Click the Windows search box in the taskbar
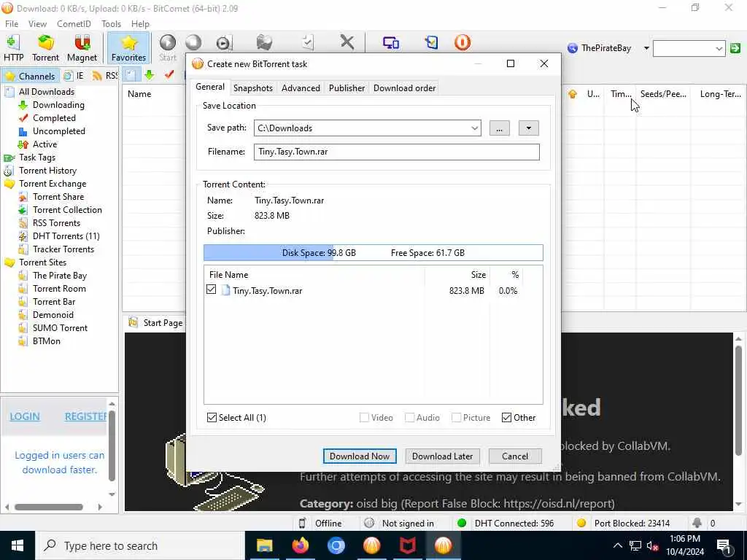Image resolution: width=747 pixels, height=560 pixels. (x=141, y=545)
